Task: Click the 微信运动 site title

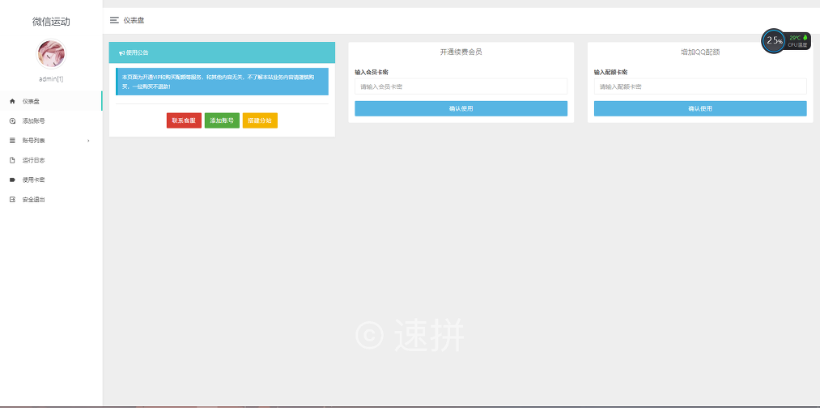Action: tap(51, 22)
